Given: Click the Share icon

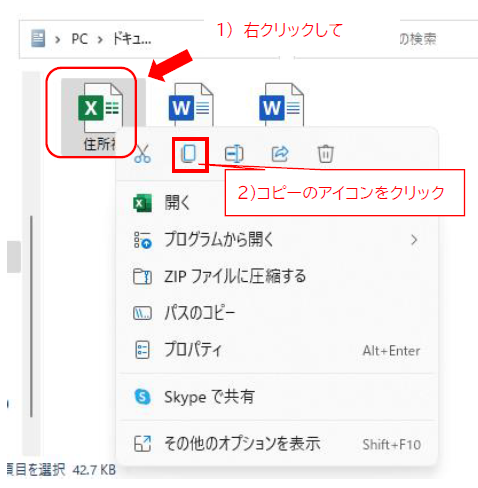Looking at the screenshot, I should 280,154.
